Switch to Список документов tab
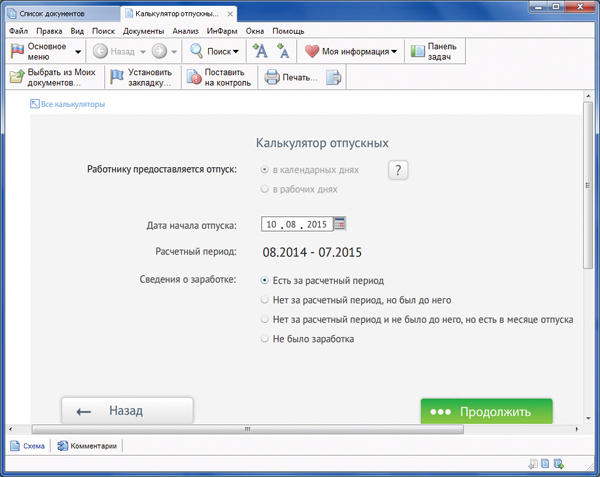Viewport: 600px width, 477px height. click(x=58, y=15)
